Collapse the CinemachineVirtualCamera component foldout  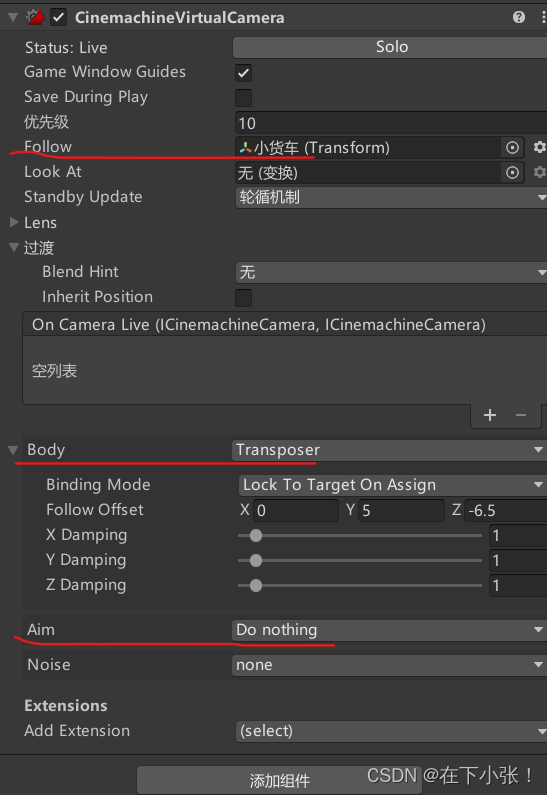pos(13,18)
